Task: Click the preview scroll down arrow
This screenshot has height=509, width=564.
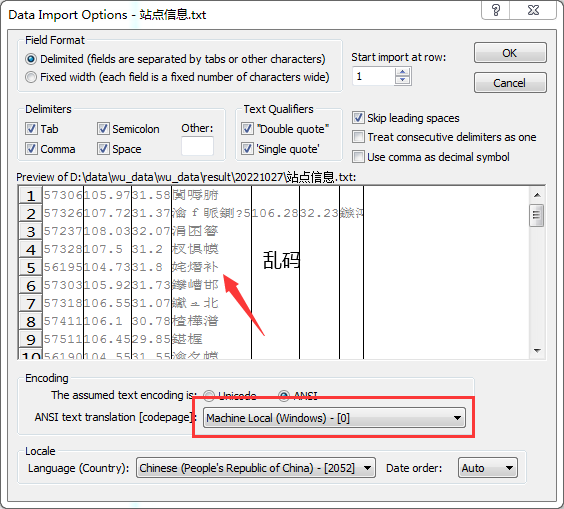Action: [537, 350]
